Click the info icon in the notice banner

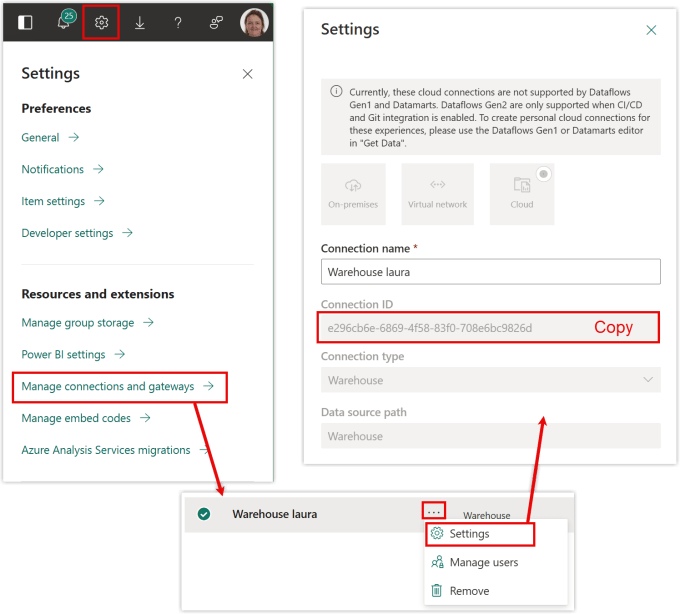click(336, 91)
